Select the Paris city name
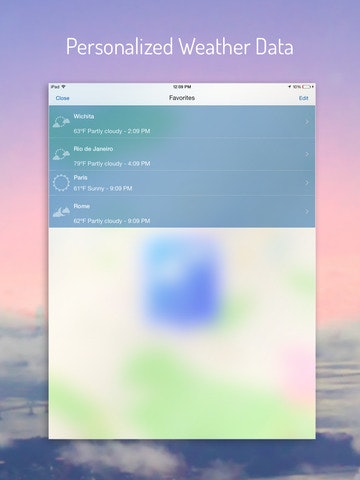 tap(80, 177)
